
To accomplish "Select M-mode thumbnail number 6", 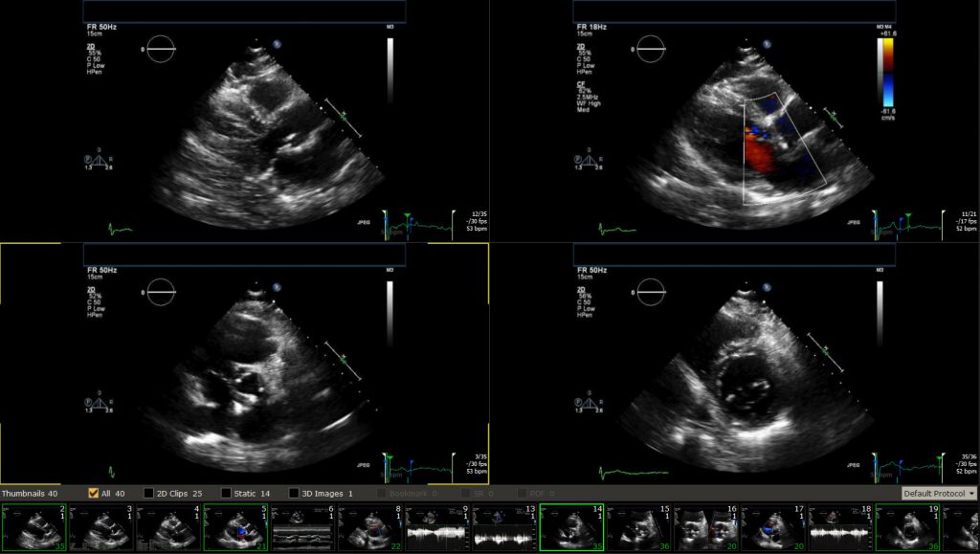I will [x=302, y=528].
